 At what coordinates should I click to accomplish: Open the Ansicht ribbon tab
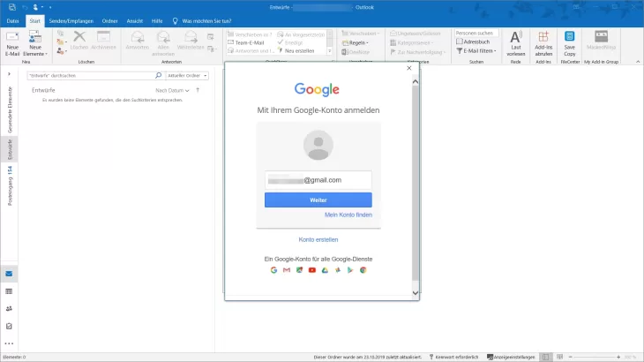pyautogui.click(x=136, y=19)
